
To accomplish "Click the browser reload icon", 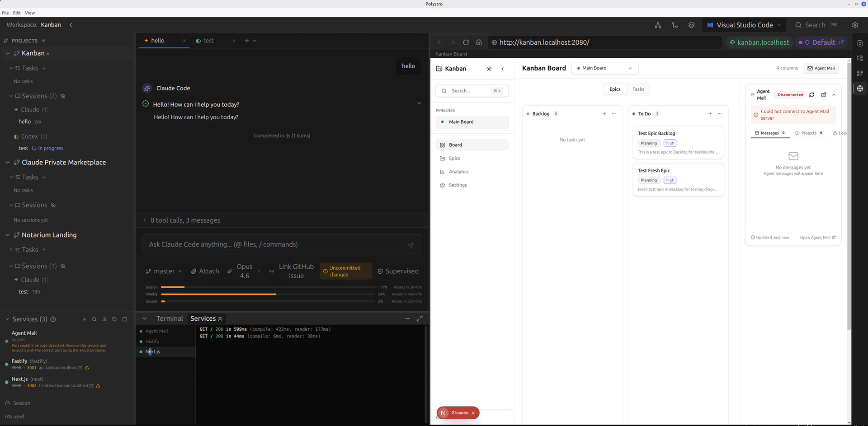I will 466,42.
